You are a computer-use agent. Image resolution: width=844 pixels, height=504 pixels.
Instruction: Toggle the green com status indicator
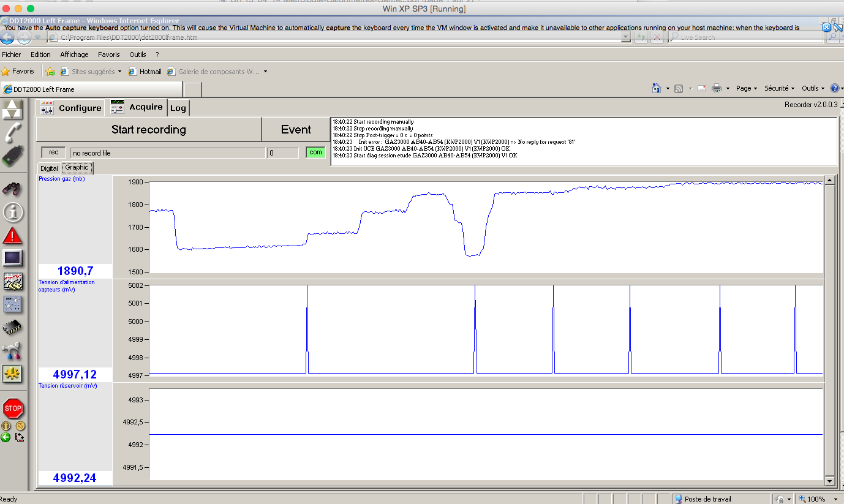coord(315,152)
